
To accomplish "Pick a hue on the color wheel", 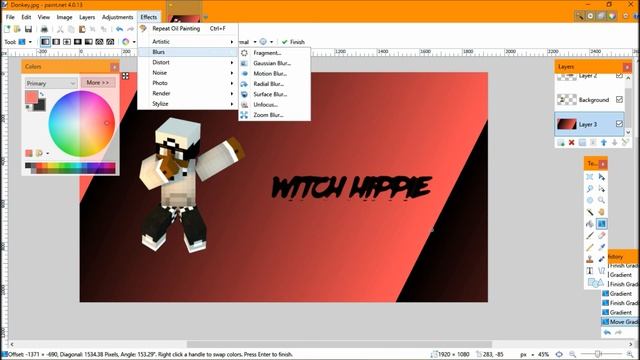I will coord(81,123).
